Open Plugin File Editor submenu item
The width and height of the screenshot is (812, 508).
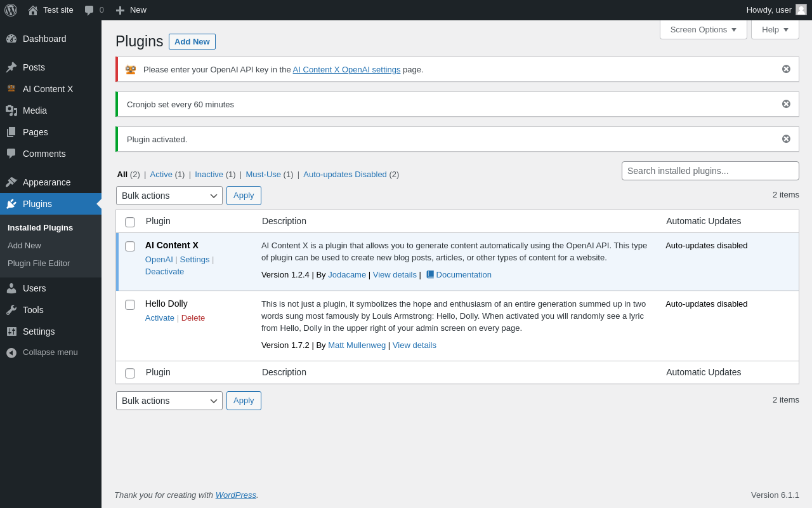[39, 263]
